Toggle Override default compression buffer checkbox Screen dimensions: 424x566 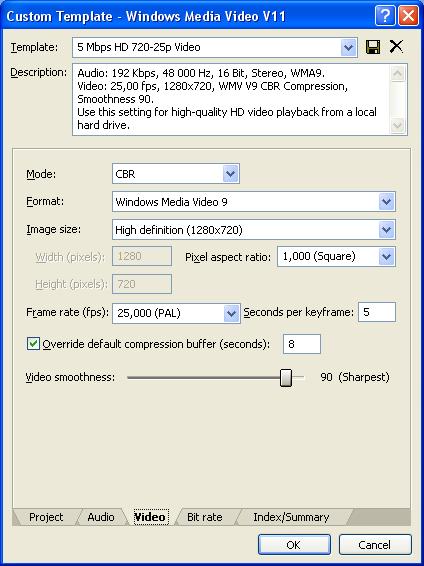pos(33,344)
